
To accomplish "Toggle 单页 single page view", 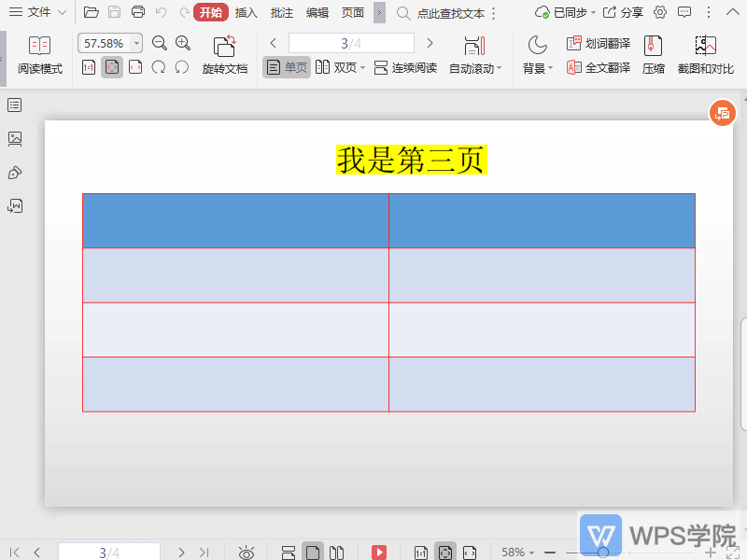I will point(286,67).
